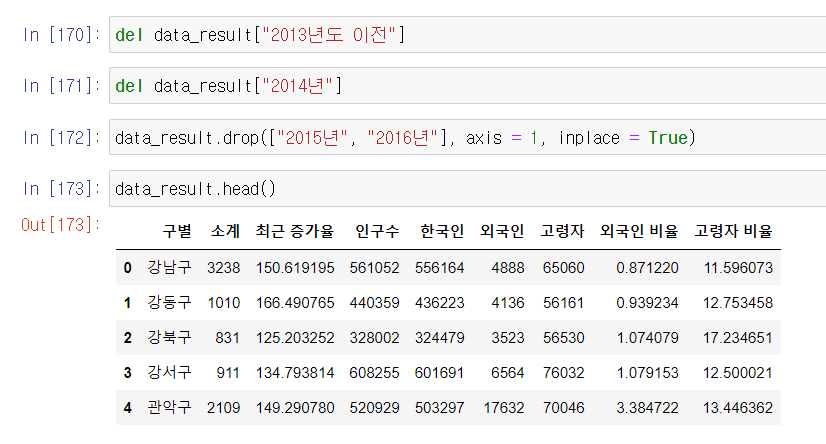This screenshot has height=444, width=826.
Task: Click the row index 1
Action: pyautogui.click(x=127, y=303)
